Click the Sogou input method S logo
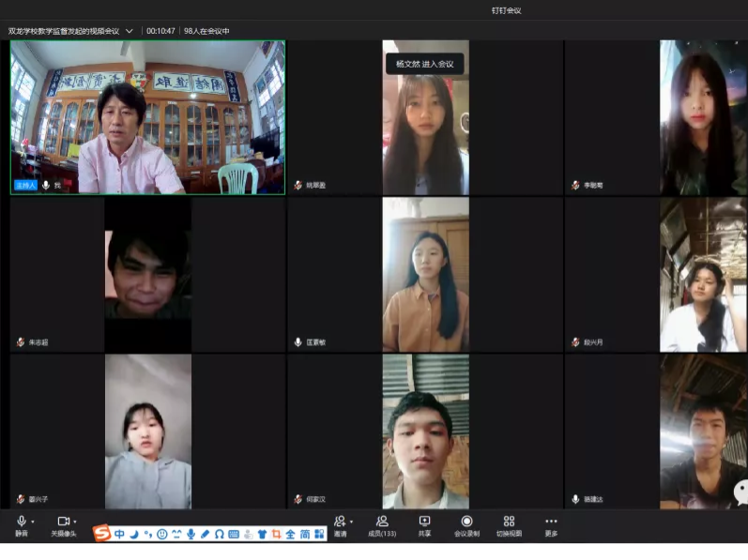 pos(102,534)
